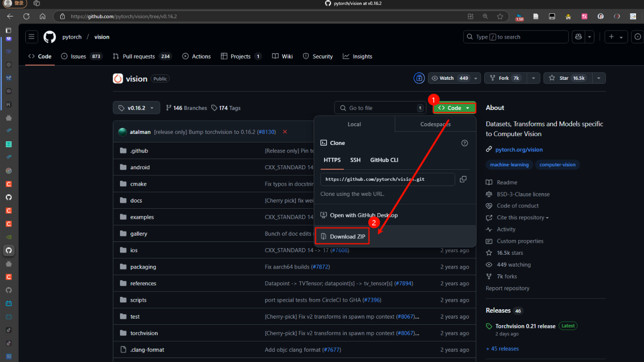
Task: Click atalman's avatar on commit row
Action: tap(123, 132)
